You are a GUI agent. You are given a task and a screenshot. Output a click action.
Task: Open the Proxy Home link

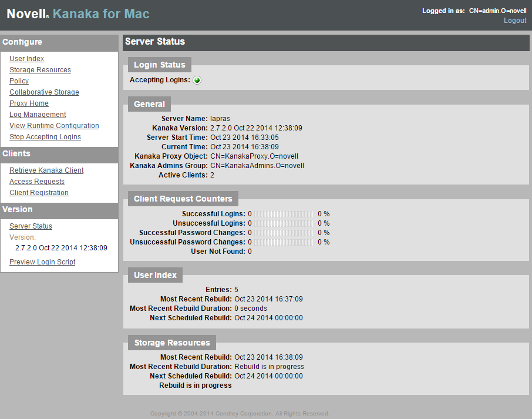click(x=29, y=103)
